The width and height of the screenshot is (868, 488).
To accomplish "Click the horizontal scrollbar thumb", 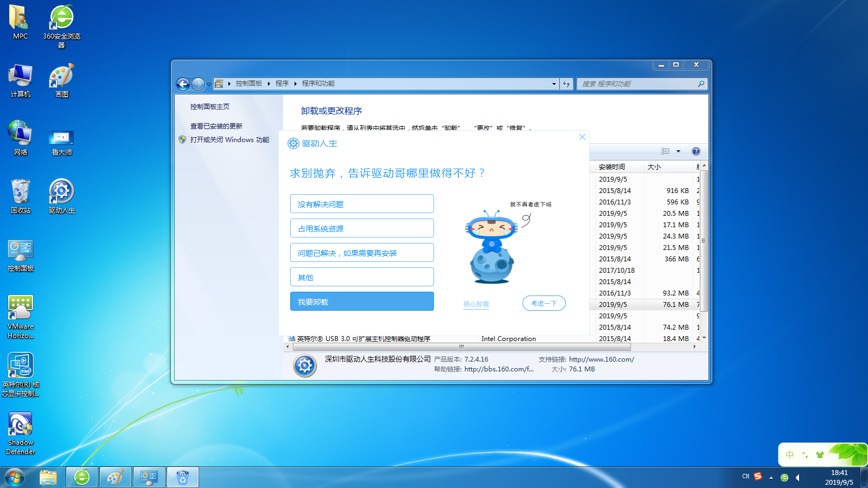I will pos(461,346).
